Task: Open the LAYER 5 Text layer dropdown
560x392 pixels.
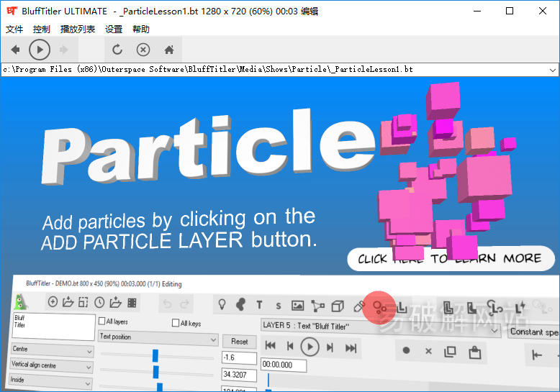Action: tap(381, 327)
